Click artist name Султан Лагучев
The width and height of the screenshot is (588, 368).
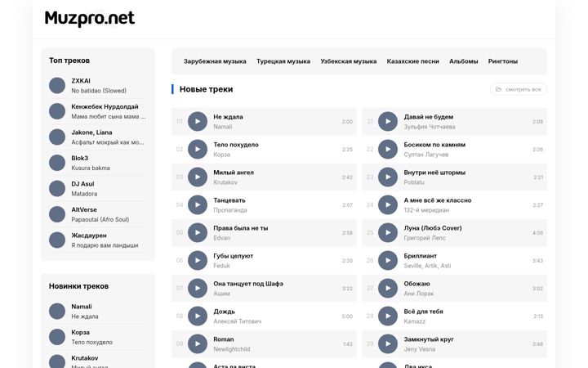(426, 155)
